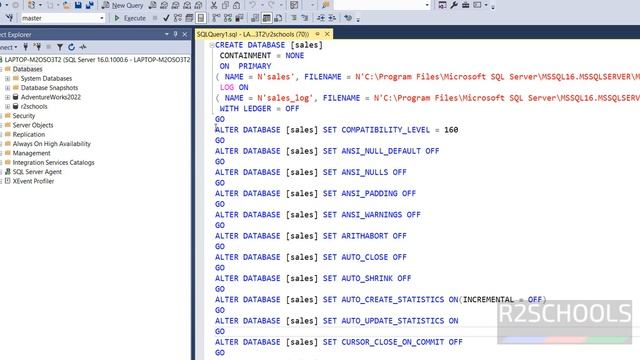
Task: Expand the r2schools database node
Action: click(x=7, y=107)
